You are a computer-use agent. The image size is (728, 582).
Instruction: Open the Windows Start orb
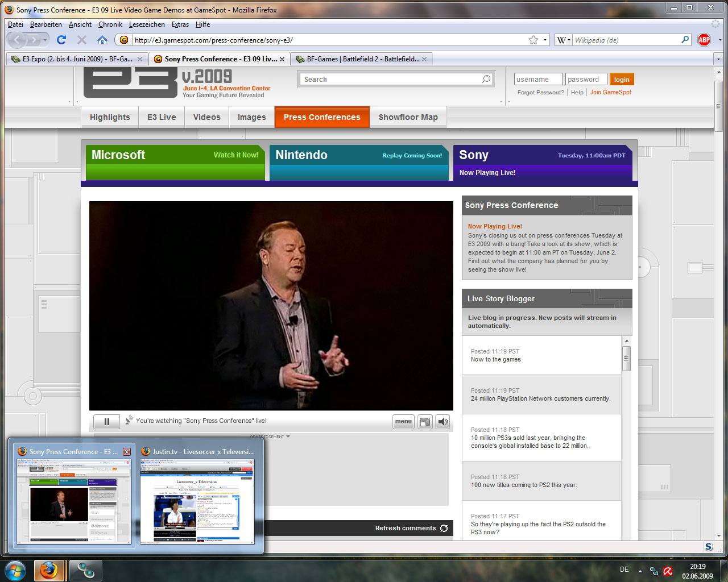coord(15,570)
